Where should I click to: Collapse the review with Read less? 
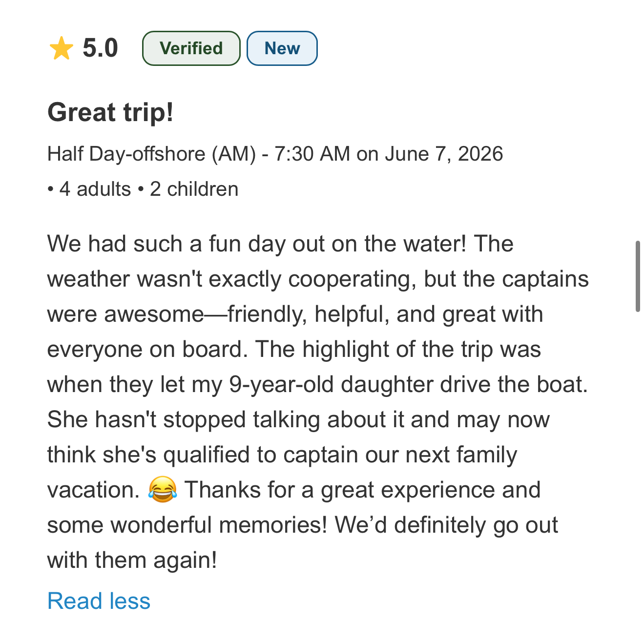[99, 601]
